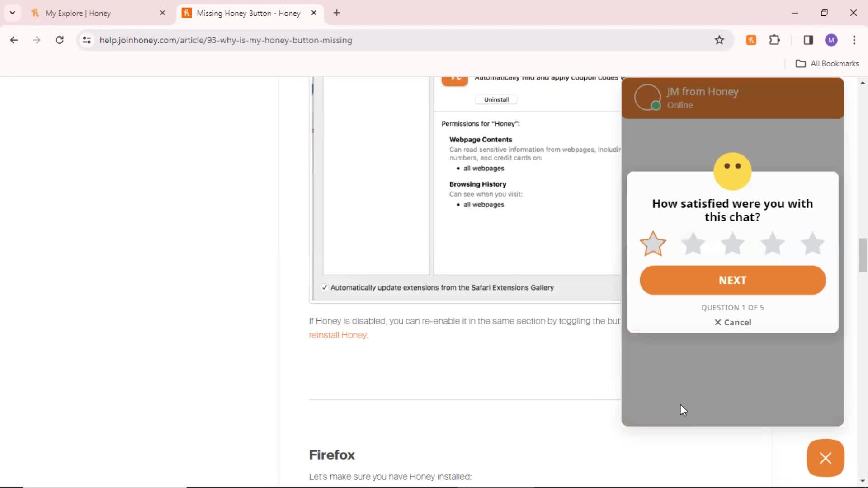This screenshot has height=488, width=868.
Task: Cancel the satisfaction survey
Action: coord(732,322)
